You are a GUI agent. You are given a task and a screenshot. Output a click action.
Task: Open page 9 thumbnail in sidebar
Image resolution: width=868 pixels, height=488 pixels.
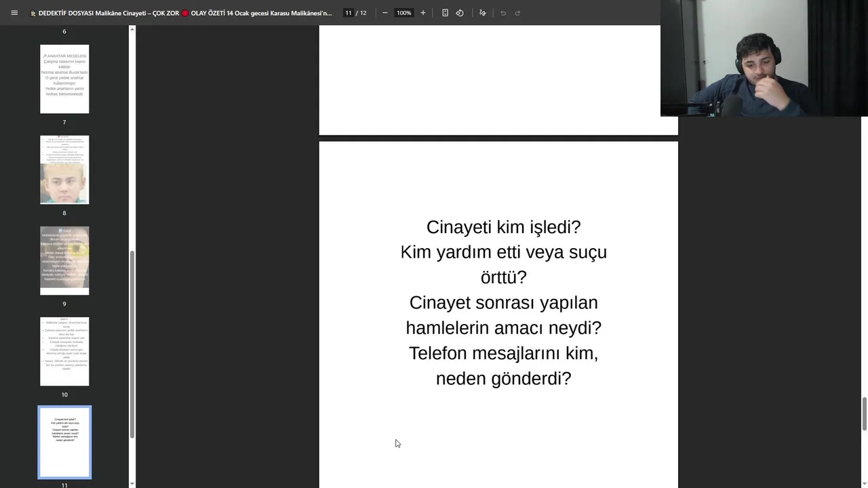coord(64,261)
